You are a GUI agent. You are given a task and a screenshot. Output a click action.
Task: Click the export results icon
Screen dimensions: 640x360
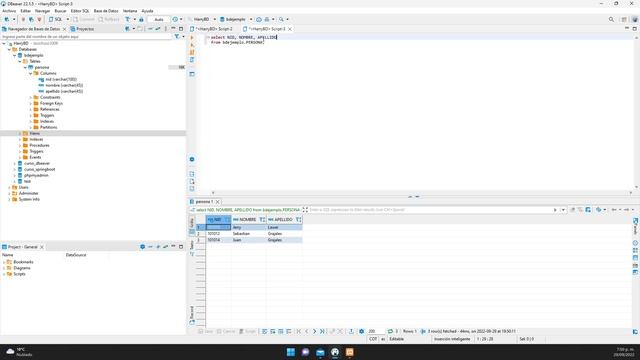point(351,331)
